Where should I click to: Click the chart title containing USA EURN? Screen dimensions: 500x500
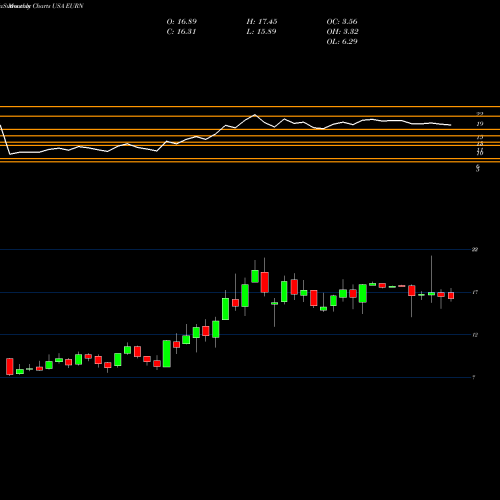(42, 6)
